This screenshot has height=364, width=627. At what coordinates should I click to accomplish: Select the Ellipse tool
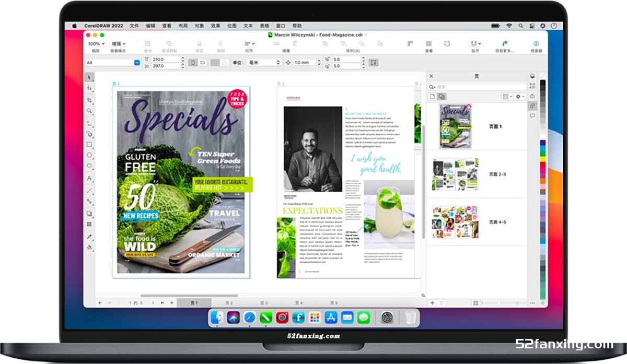coord(89,156)
